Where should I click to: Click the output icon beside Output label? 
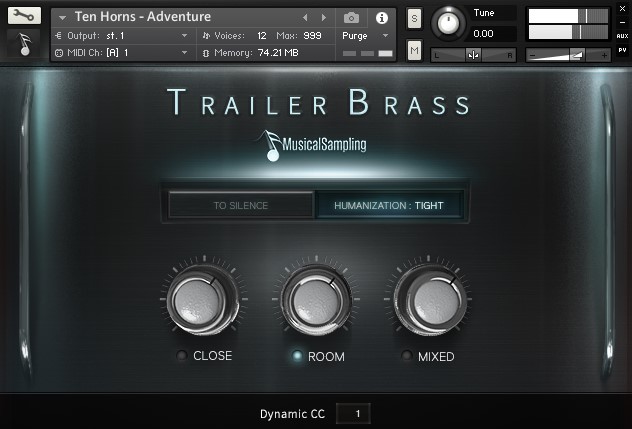[x=59, y=36]
